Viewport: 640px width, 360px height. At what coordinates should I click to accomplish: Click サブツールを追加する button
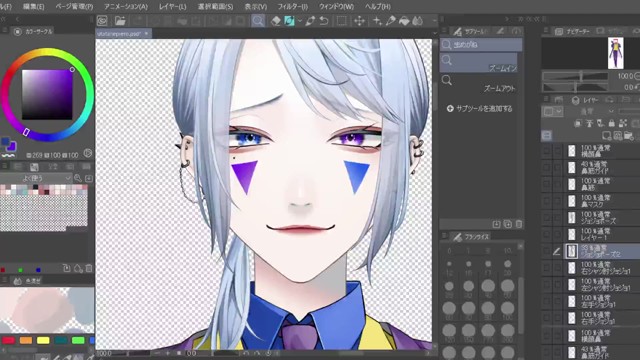[x=479, y=109]
